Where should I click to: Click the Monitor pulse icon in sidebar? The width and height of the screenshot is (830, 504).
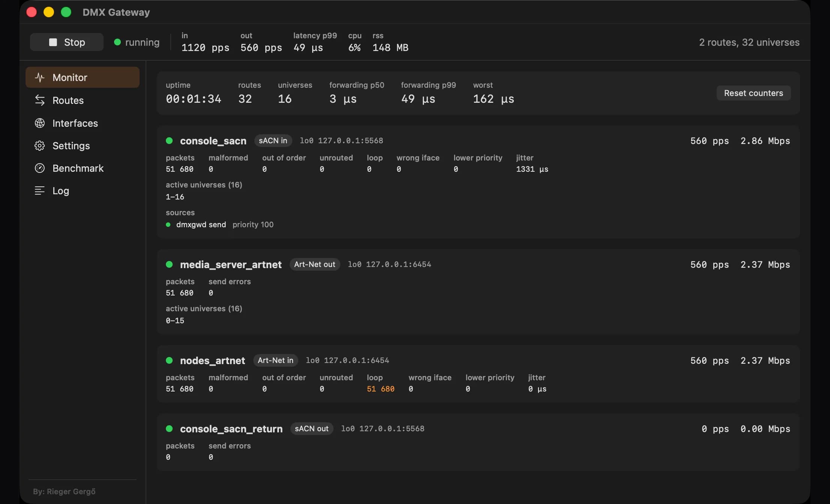(x=39, y=78)
